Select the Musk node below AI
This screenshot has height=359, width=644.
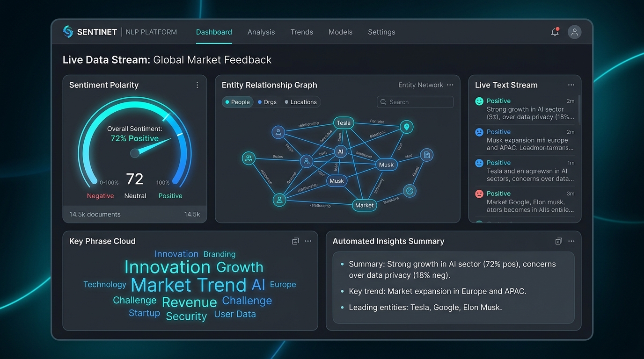[337, 181]
